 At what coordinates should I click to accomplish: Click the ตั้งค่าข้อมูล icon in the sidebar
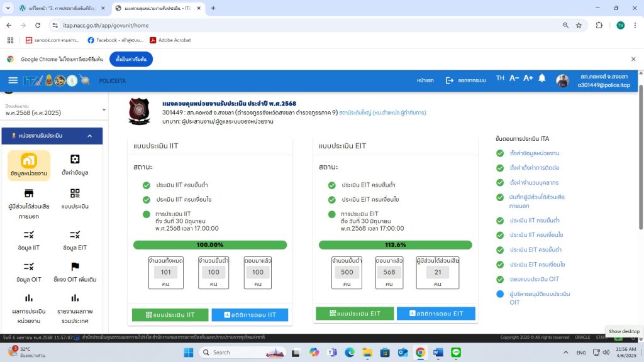[x=75, y=160]
